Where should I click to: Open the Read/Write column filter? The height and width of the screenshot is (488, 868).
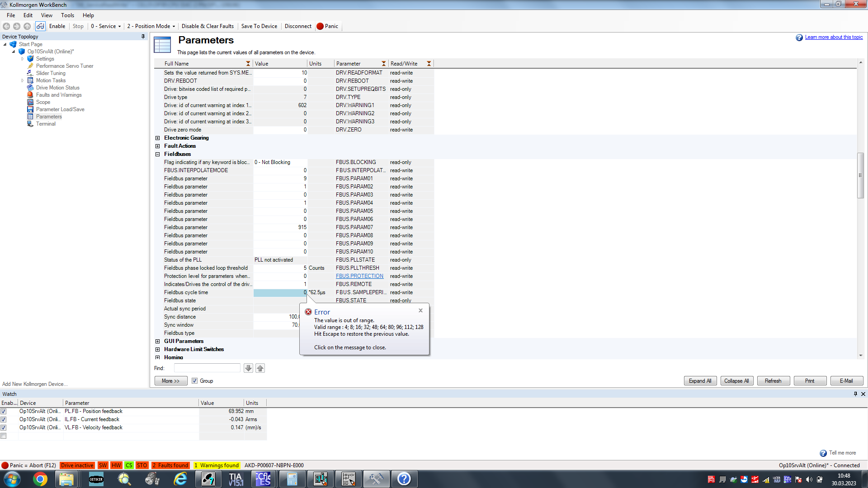pos(429,64)
